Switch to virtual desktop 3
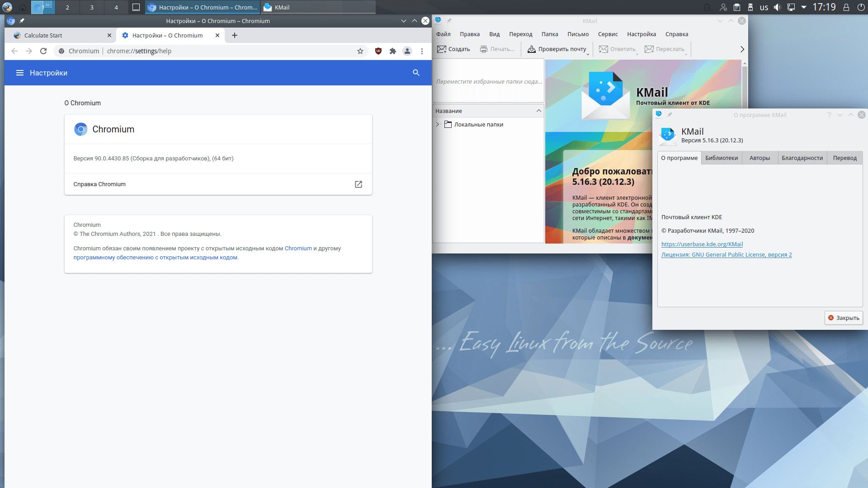This screenshot has height=488, width=868. click(x=92, y=7)
